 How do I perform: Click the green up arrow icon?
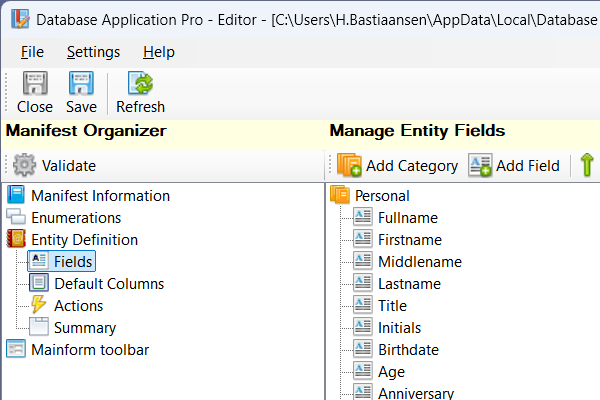587,165
